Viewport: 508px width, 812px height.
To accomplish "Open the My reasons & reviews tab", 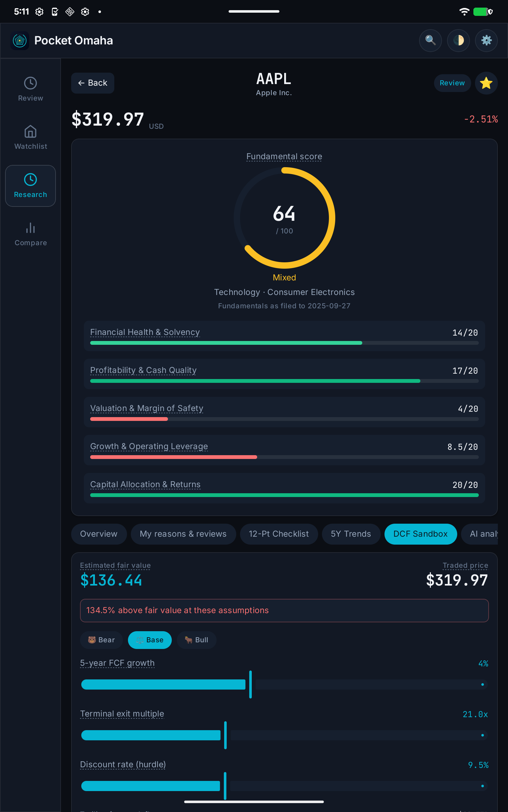I will [x=183, y=534].
